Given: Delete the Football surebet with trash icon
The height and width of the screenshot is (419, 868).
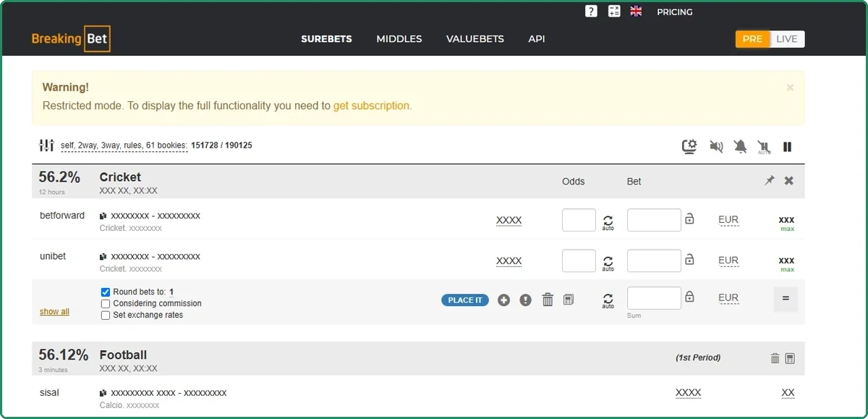Looking at the screenshot, I should [x=775, y=358].
